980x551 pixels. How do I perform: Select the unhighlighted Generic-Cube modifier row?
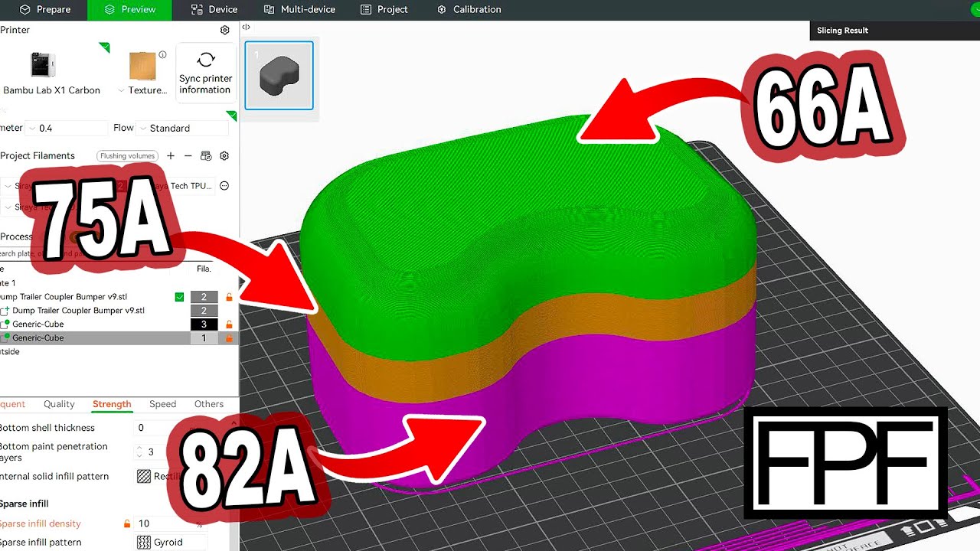coord(38,324)
